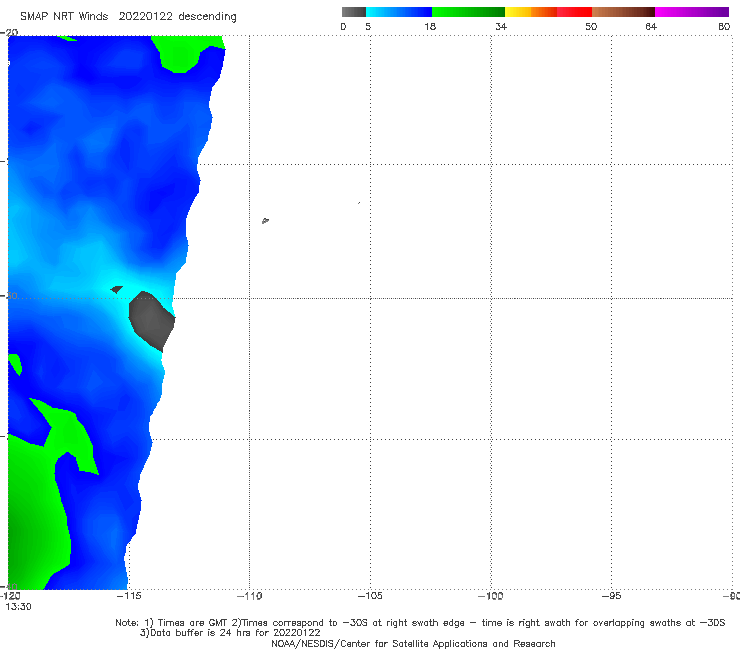Click the swath time label "13:30"

pos(18,607)
